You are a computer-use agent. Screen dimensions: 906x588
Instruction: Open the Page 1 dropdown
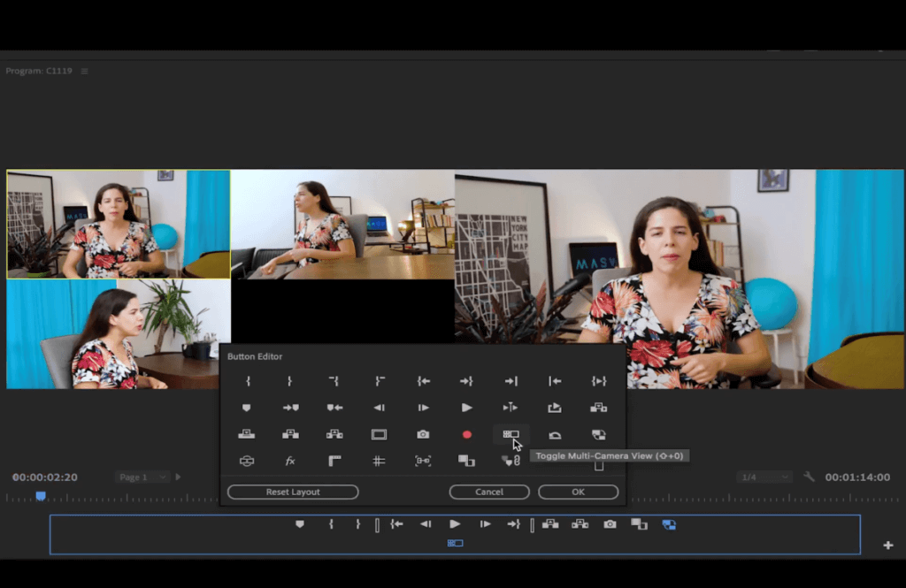[142, 477]
